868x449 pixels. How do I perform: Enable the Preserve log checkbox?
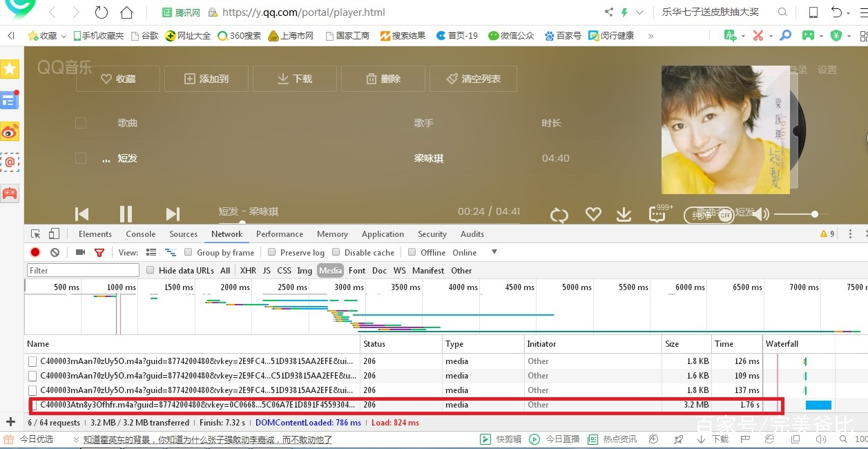(x=272, y=253)
